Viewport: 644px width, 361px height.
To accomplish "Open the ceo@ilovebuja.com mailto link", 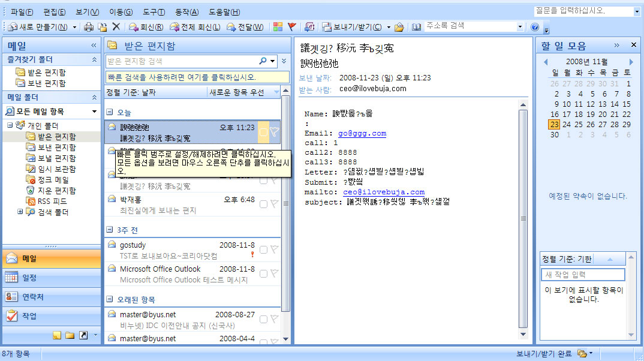I will [x=384, y=192].
